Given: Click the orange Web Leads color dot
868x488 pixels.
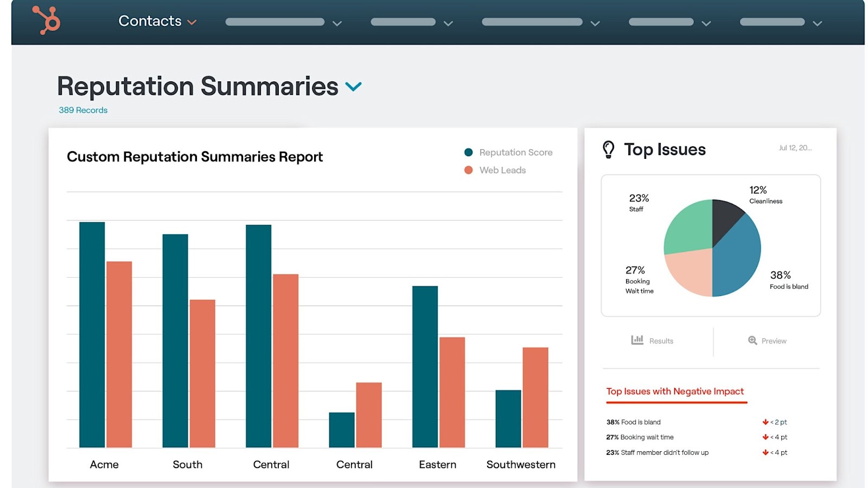Looking at the screenshot, I should pyautogui.click(x=468, y=170).
